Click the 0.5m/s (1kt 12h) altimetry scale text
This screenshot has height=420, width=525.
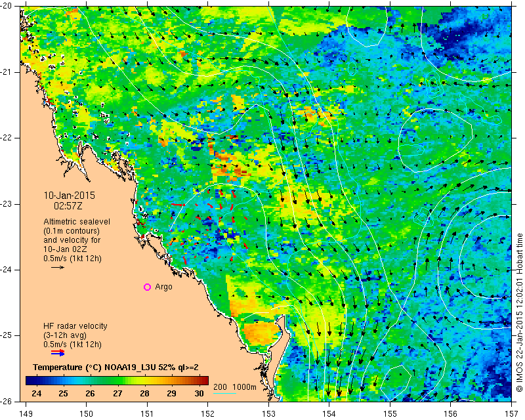pos(72,259)
